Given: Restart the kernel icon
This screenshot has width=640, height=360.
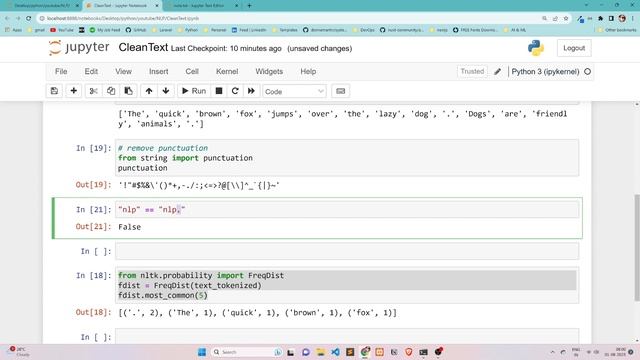Looking at the screenshot, I should 235,91.
